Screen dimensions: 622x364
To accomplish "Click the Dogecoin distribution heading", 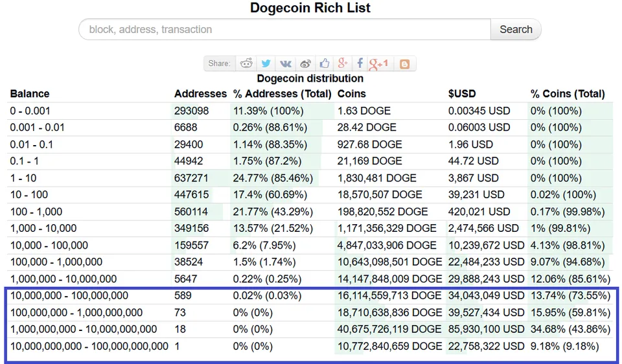I will [310, 78].
